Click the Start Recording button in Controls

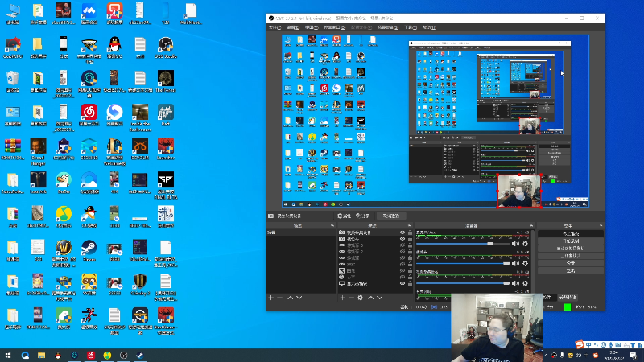[571, 241]
